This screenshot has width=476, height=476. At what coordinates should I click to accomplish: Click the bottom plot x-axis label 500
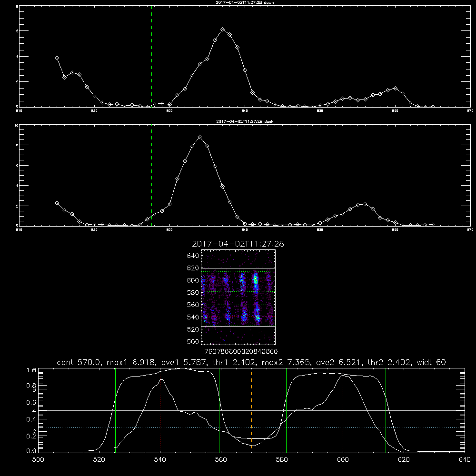38,460
